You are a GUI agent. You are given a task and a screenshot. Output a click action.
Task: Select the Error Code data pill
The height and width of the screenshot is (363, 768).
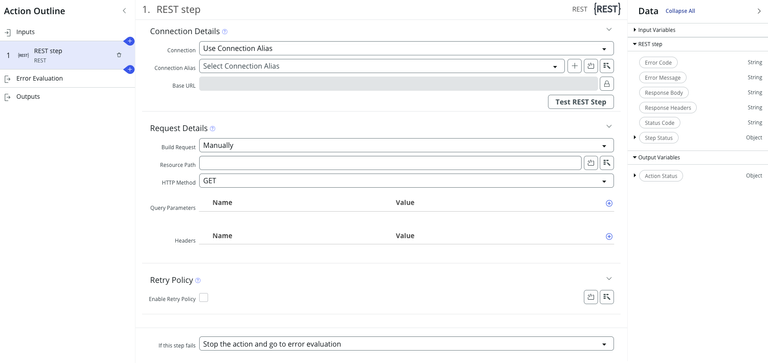pyautogui.click(x=658, y=63)
